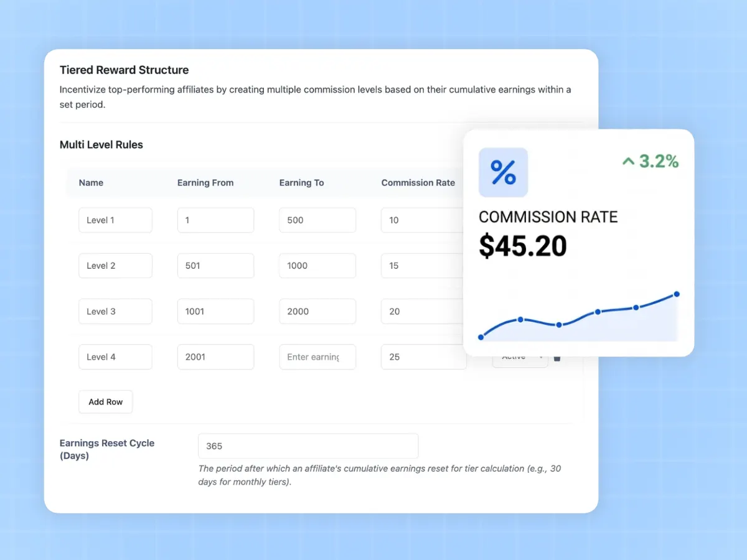747x560 pixels.
Task: Click the Add Row button
Action: 105,401
